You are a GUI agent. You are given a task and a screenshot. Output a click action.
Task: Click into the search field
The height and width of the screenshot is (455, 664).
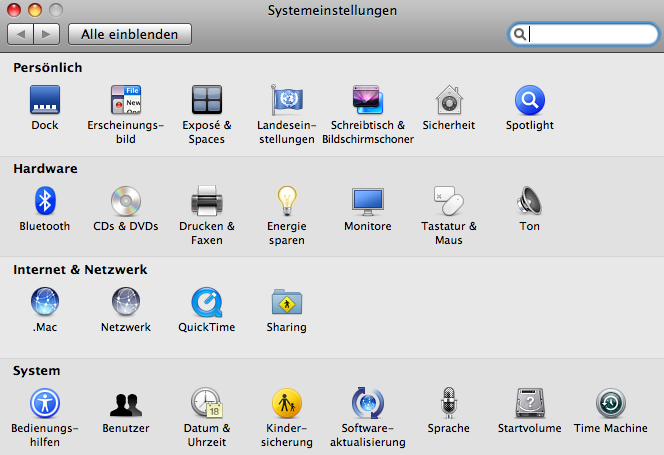click(x=590, y=34)
